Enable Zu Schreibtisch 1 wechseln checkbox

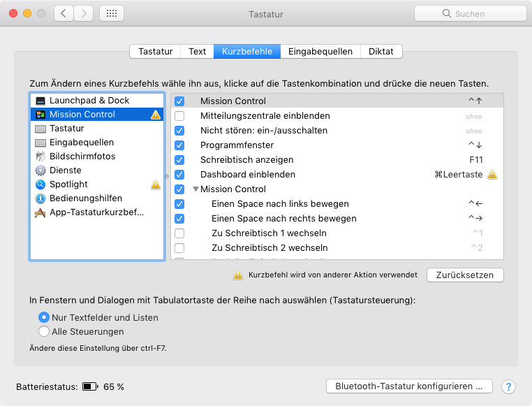tap(179, 233)
